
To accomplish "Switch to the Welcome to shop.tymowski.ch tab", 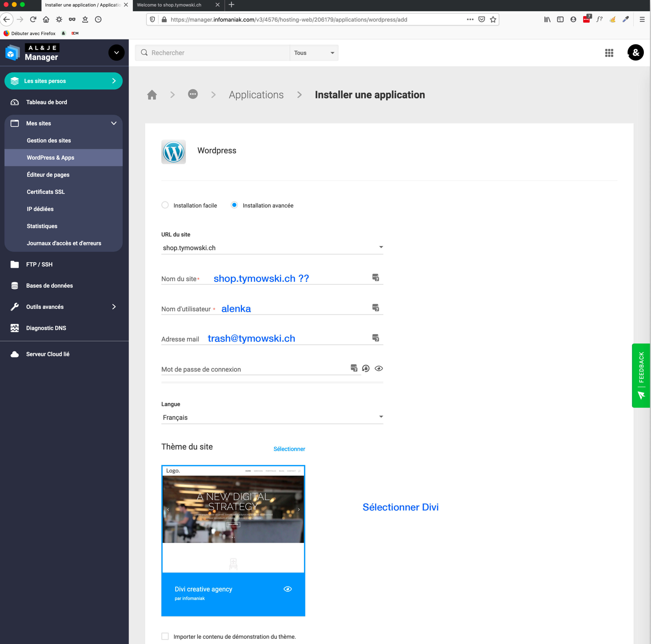I will click(x=169, y=5).
